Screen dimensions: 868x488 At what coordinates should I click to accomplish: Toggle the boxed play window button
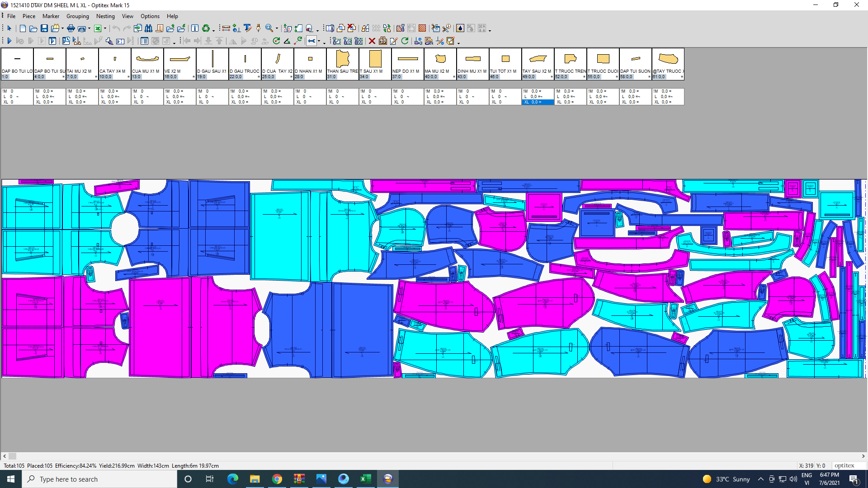point(52,41)
